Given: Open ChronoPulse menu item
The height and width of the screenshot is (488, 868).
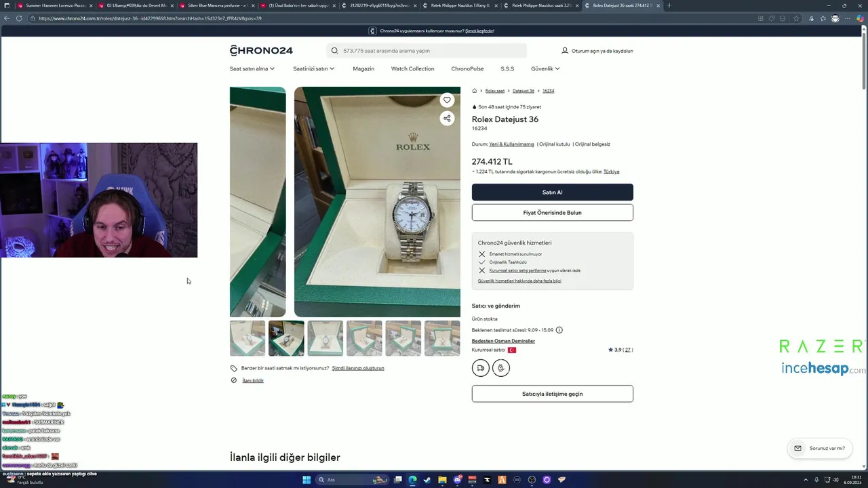Looking at the screenshot, I should point(467,68).
